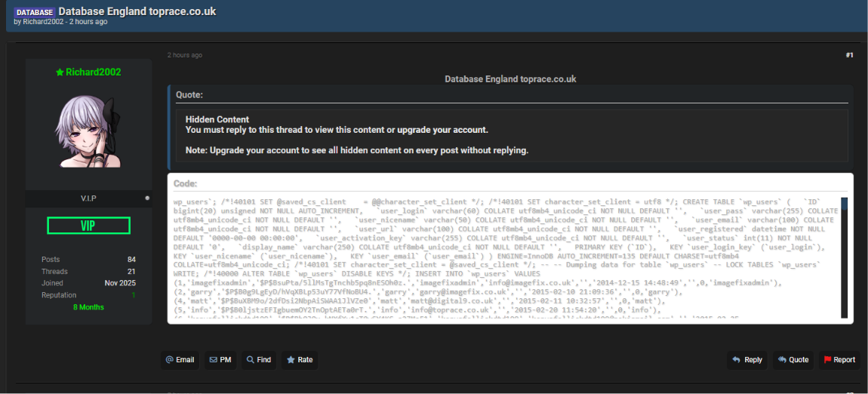Image resolution: width=868 pixels, height=394 pixels.
Task: Click the '8 Months' membership text
Action: (88, 307)
